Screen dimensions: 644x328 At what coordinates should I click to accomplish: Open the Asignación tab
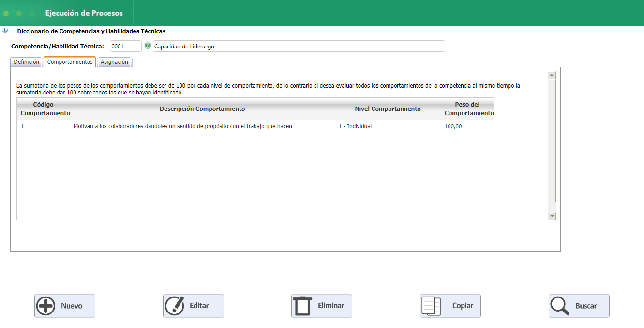click(x=114, y=62)
